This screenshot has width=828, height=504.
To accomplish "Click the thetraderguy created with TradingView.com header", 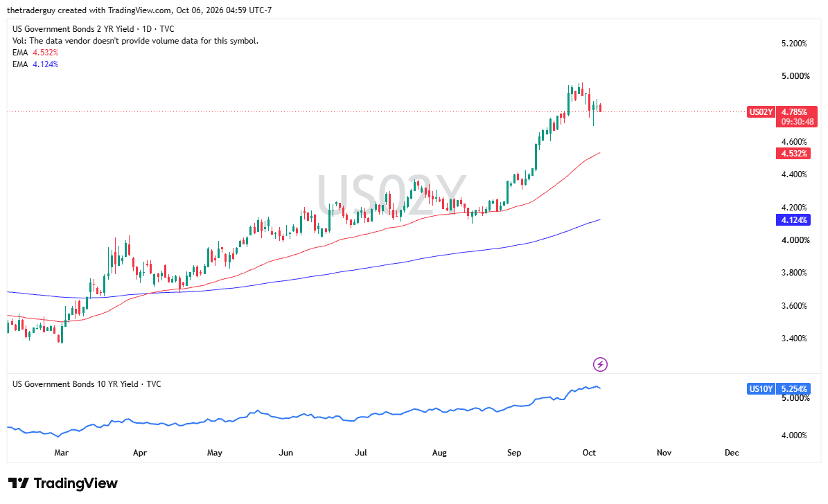I will click(139, 10).
